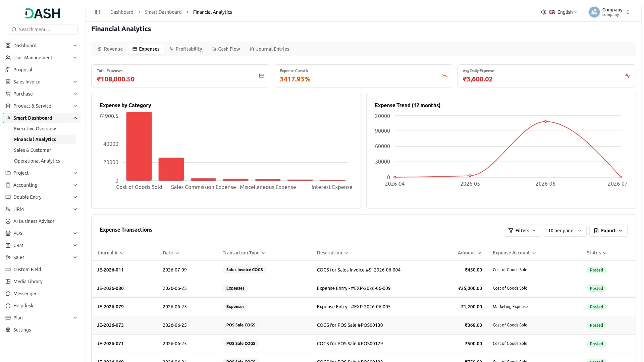Click the Accounting calculator icon
This screenshot has width=644, height=362.
8,185
